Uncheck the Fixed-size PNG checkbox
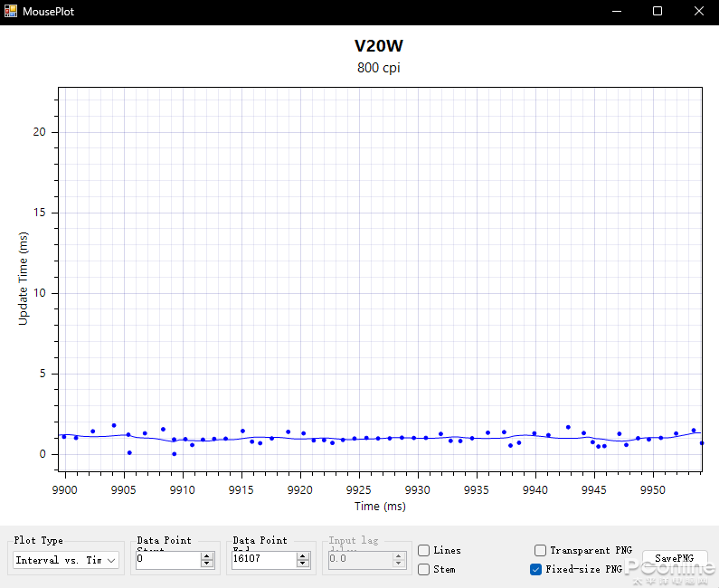 click(x=535, y=569)
